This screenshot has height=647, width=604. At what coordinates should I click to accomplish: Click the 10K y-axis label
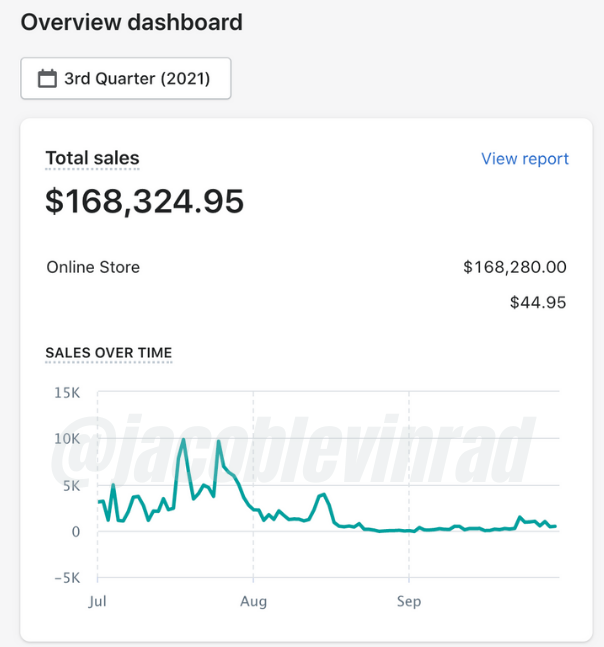click(67, 439)
